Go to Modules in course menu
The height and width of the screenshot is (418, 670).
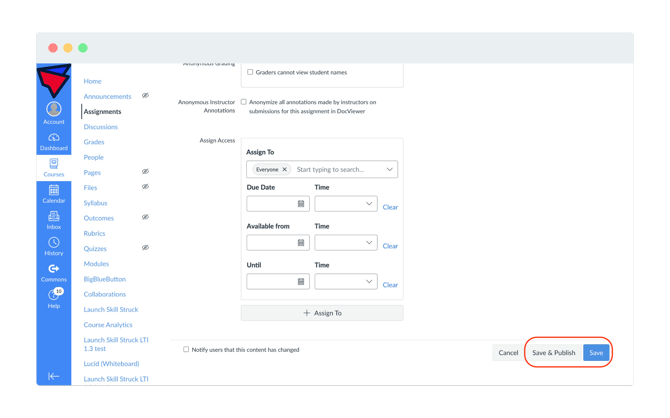(96, 264)
